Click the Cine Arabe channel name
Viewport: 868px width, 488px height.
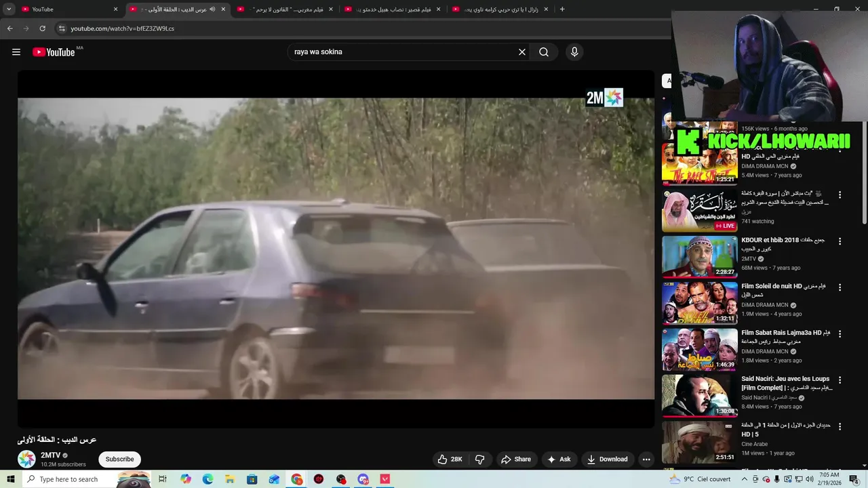tap(754, 445)
